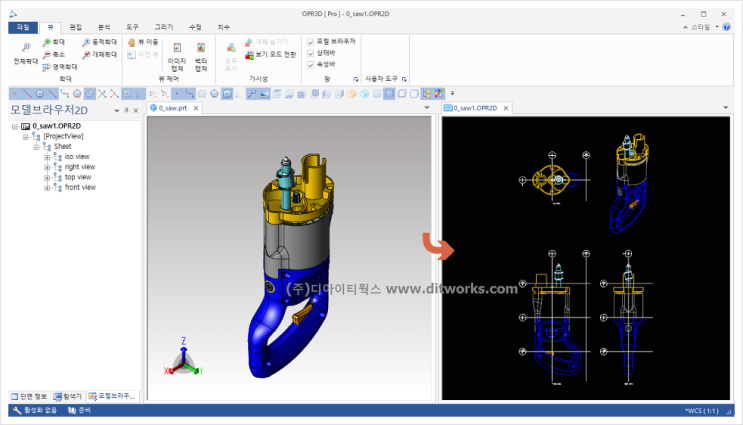Open the 모델브라우저2D panel options dropdown arrow
Image resolution: width=743 pixels, height=425 pixels.
117,110
